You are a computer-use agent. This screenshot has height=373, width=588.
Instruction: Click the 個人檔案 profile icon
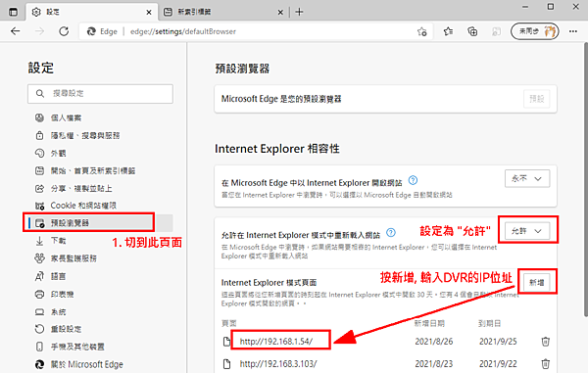[39, 117]
